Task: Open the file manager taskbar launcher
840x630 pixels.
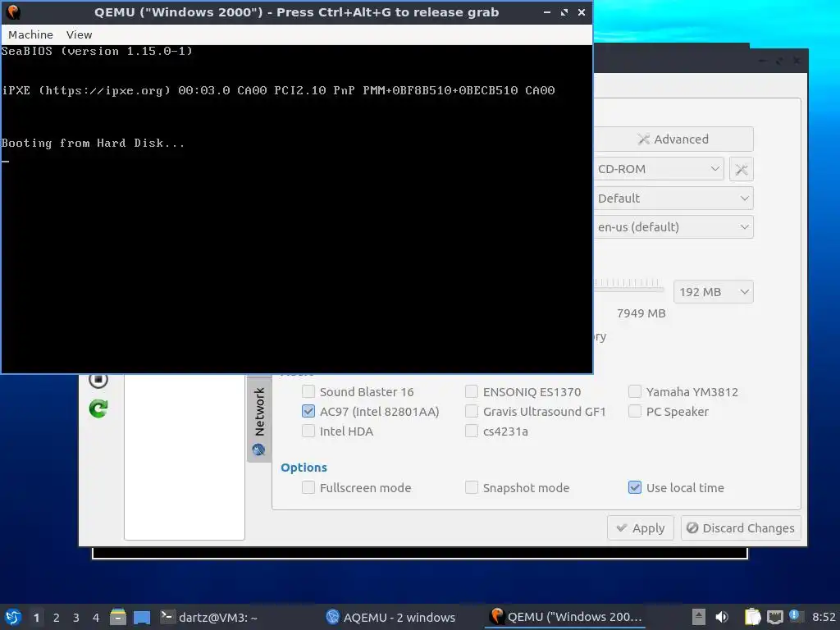Action: 118,617
